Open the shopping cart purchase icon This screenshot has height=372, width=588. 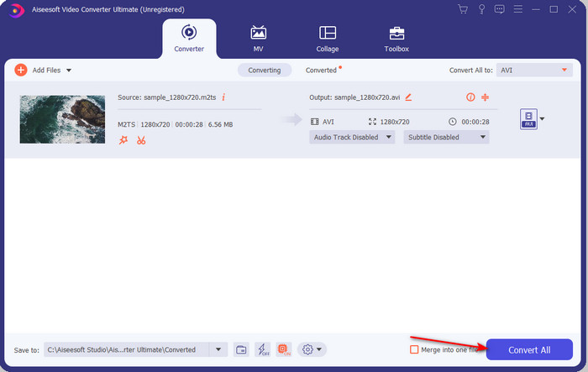pos(463,9)
